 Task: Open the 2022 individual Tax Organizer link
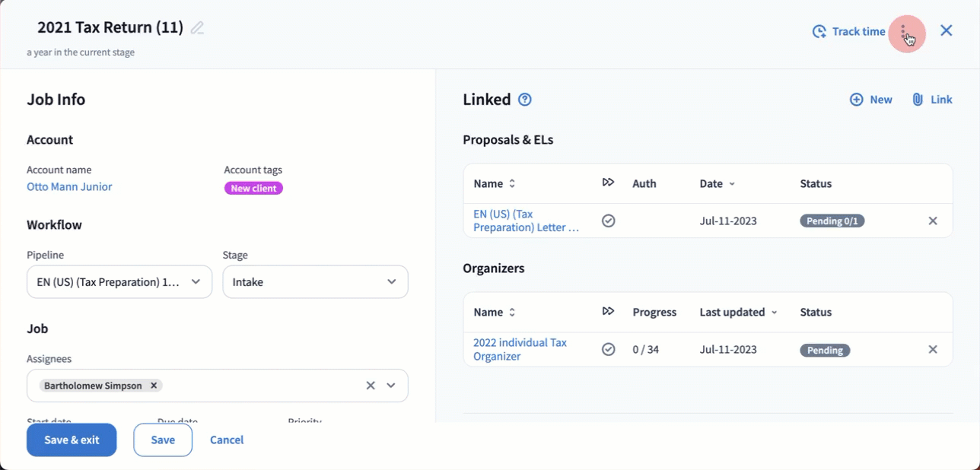click(520, 349)
